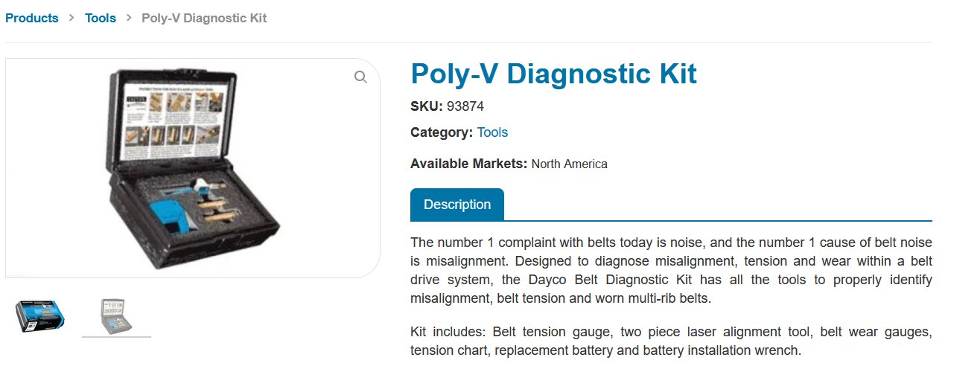The height and width of the screenshot is (369, 980).
Task: Click the Category label text
Action: (x=442, y=132)
